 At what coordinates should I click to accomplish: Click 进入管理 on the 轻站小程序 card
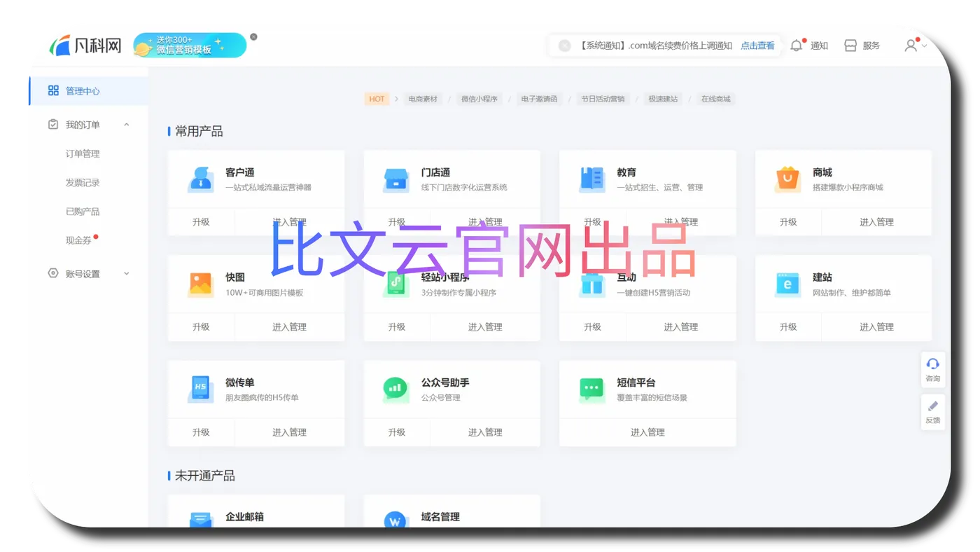[485, 326]
